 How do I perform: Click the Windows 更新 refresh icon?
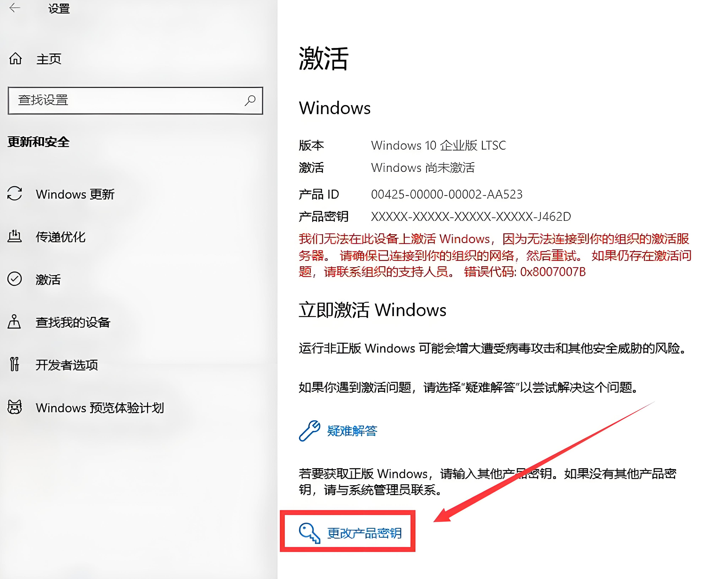(15, 194)
